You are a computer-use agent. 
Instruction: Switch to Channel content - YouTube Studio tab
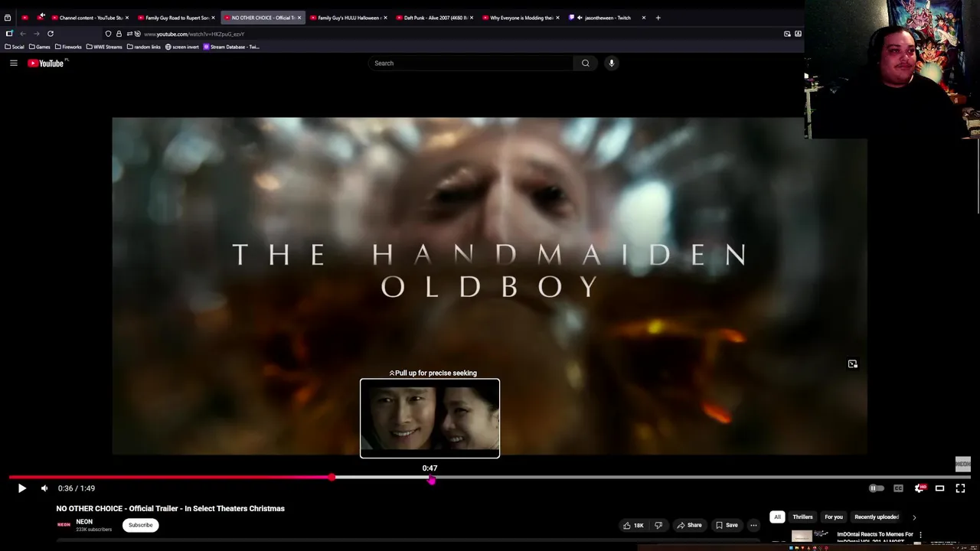point(90,18)
